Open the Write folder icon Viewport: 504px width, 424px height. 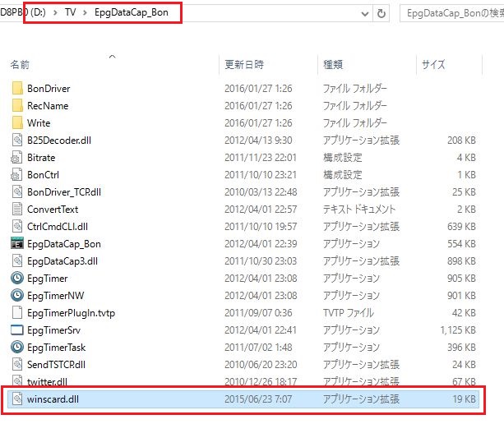pos(17,123)
